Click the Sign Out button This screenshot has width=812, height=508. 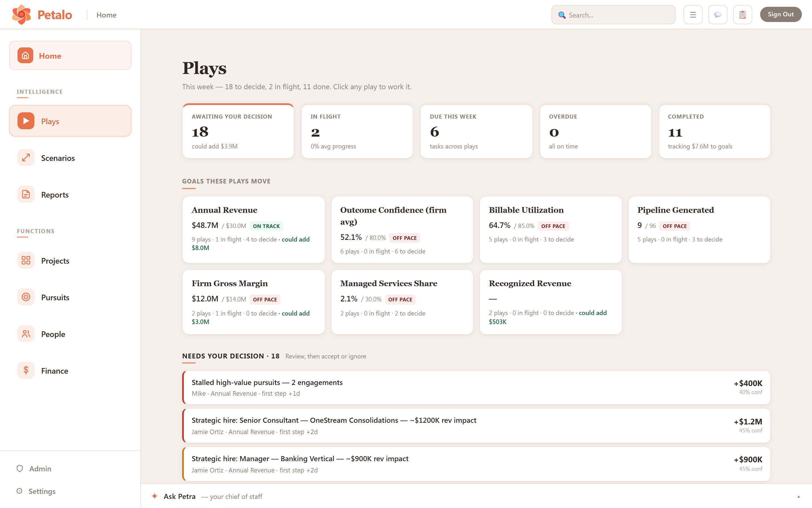click(780, 14)
